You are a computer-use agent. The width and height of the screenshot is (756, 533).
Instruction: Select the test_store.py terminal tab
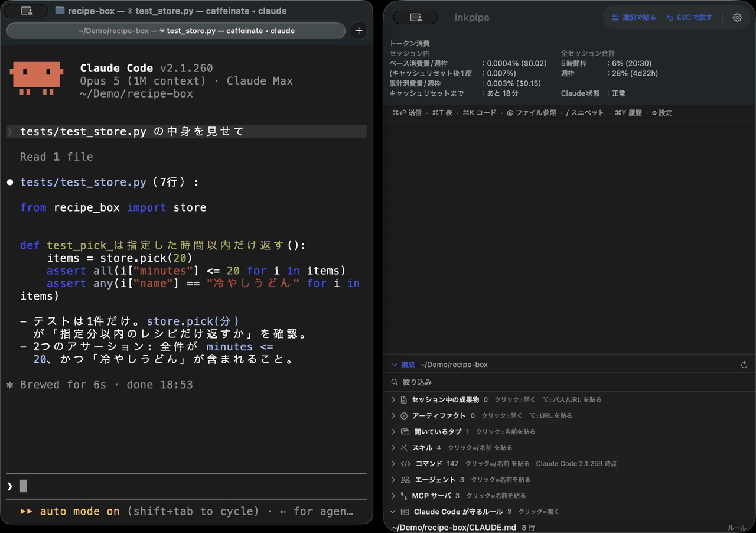pyautogui.click(x=176, y=31)
